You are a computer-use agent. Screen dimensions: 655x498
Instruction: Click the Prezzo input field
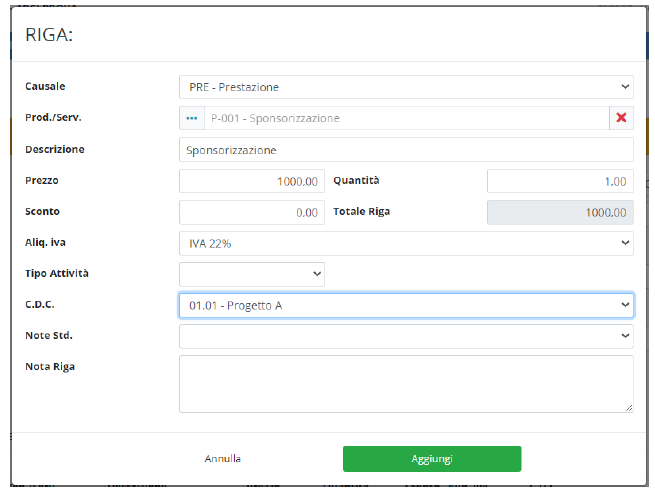pyautogui.click(x=252, y=181)
